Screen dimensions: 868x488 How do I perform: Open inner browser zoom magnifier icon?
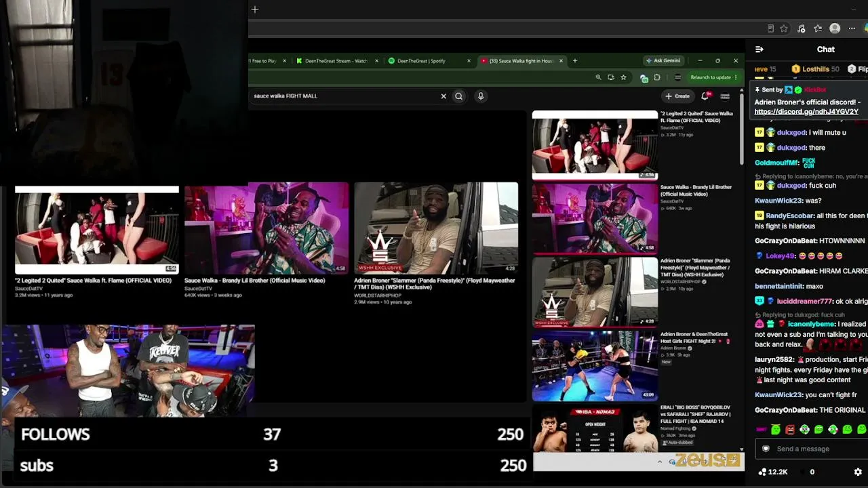(x=598, y=77)
